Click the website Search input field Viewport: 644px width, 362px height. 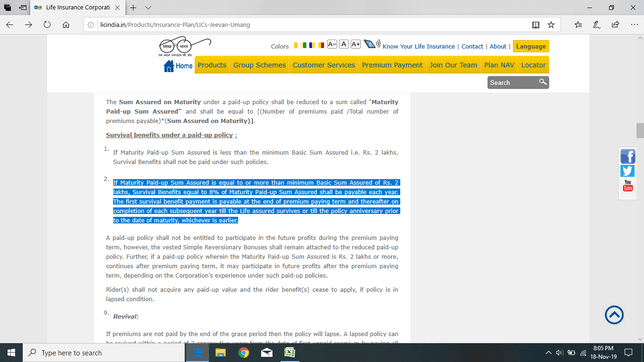pyautogui.click(x=513, y=83)
